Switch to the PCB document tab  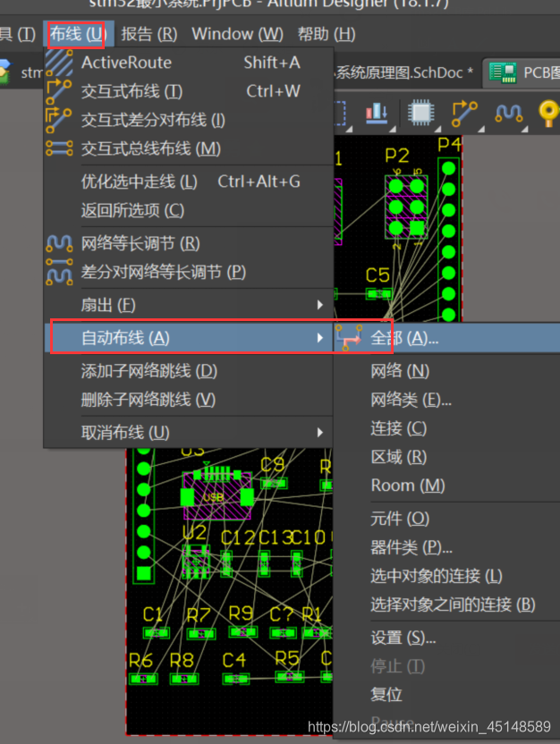tap(522, 72)
